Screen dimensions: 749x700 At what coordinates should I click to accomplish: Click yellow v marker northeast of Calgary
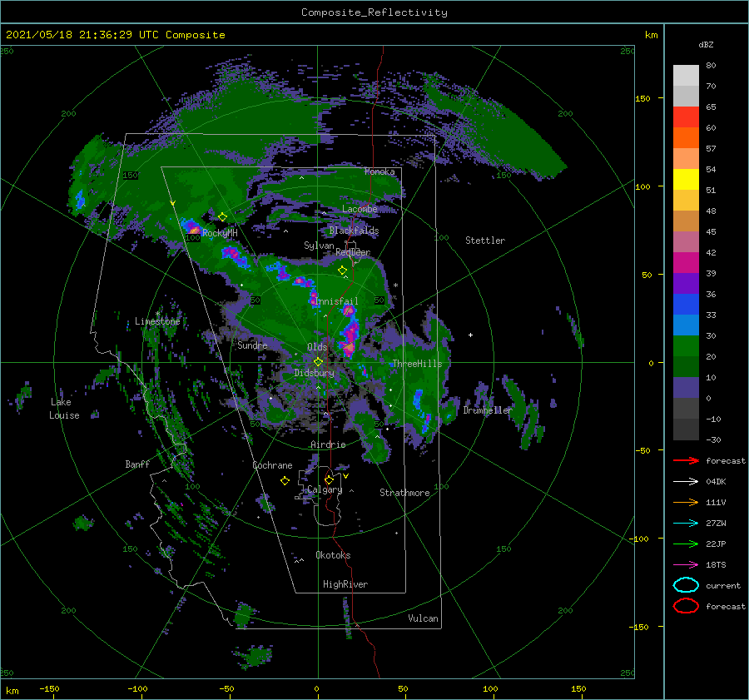[346, 476]
